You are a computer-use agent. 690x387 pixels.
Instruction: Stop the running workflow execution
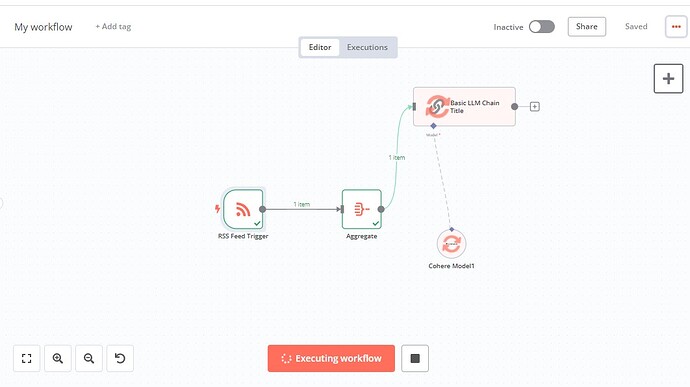click(415, 358)
